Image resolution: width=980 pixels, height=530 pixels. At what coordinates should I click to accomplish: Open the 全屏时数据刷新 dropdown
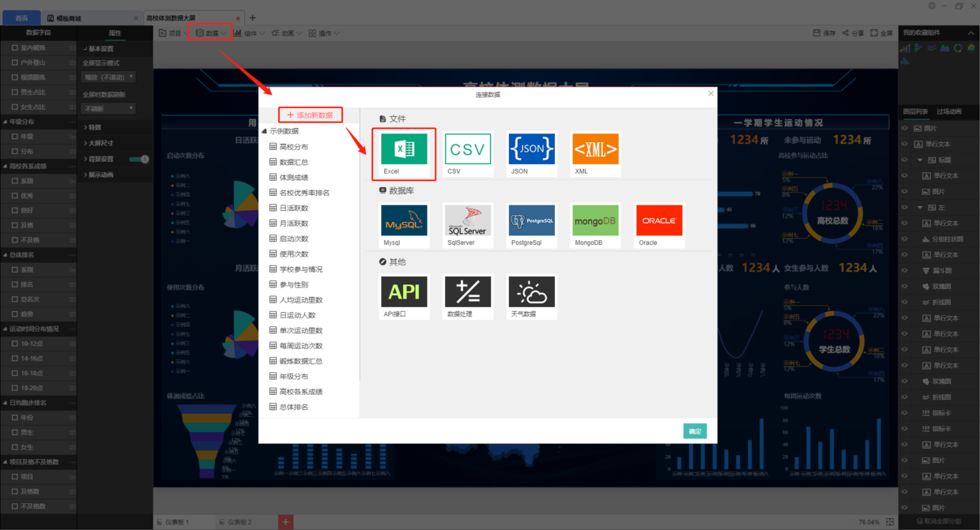coord(108,108)
